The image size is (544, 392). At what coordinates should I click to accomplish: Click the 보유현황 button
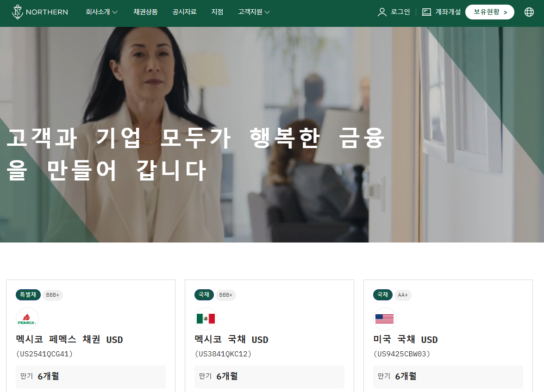click(489, 12)
